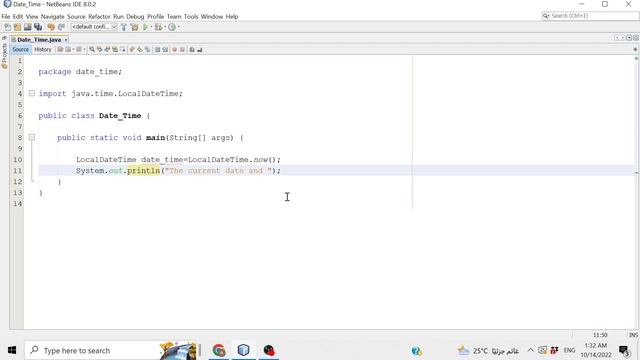The width and height of the screenshot is (640, 360).
Task: Collapse the import statement fold
Action: click(32, 93)
